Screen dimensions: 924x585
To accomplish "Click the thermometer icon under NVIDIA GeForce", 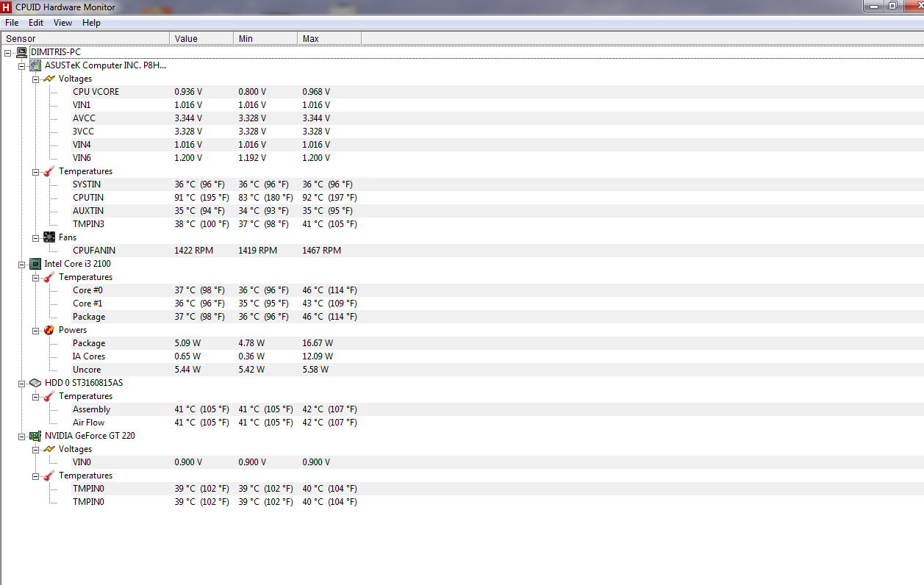I will (49, 475).
